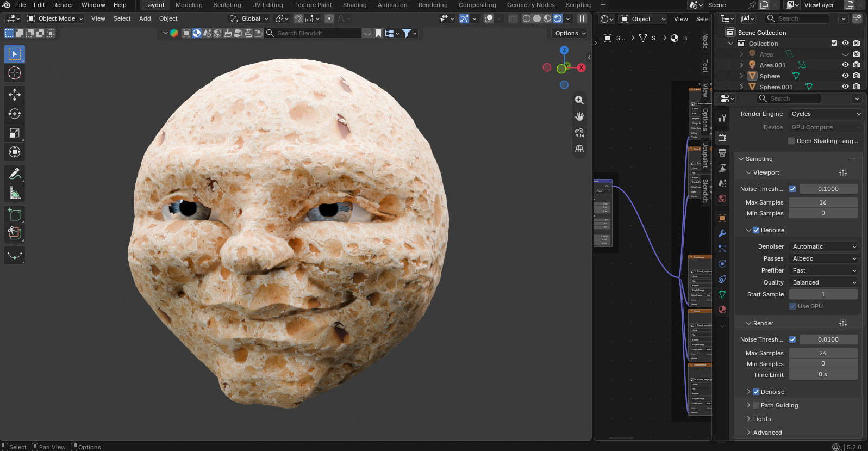Enable Path Guiding checkbox

pyautogui.click(x=756, y=405)
